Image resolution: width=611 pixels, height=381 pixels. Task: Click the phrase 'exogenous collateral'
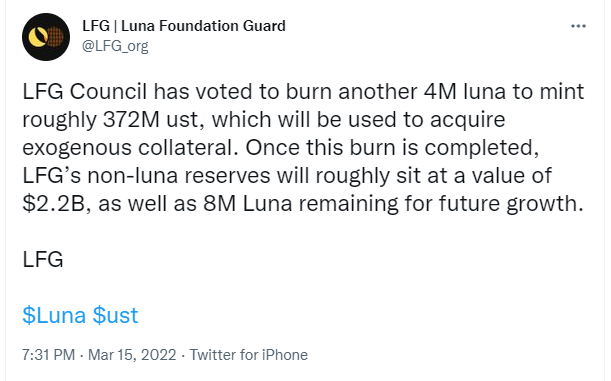click(x=129, y=147)
